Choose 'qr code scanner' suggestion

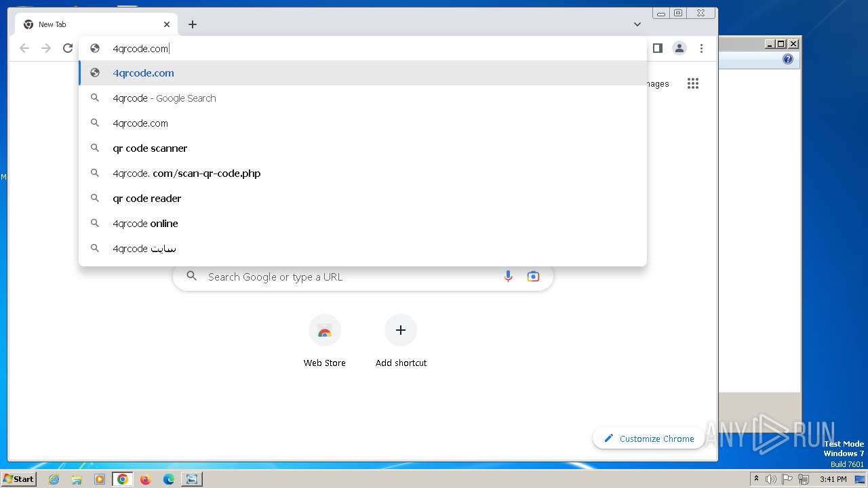click(363, 148)
